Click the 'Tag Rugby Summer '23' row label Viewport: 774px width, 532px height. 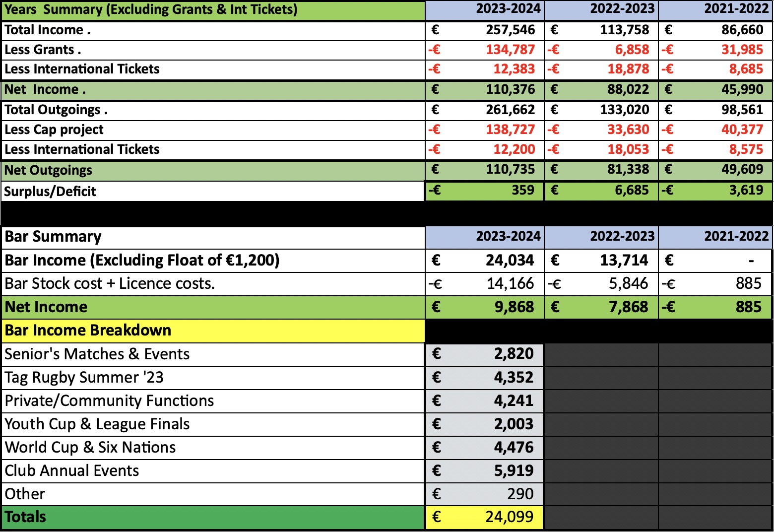click(84, 377)
